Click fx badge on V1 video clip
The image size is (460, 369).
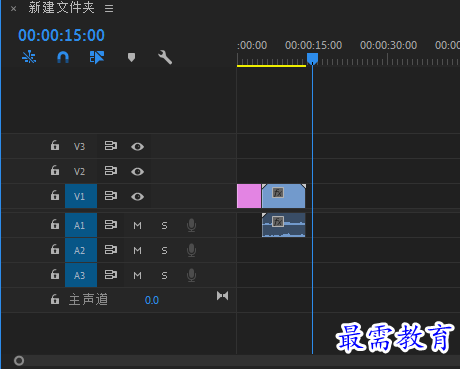pos(278,192)
